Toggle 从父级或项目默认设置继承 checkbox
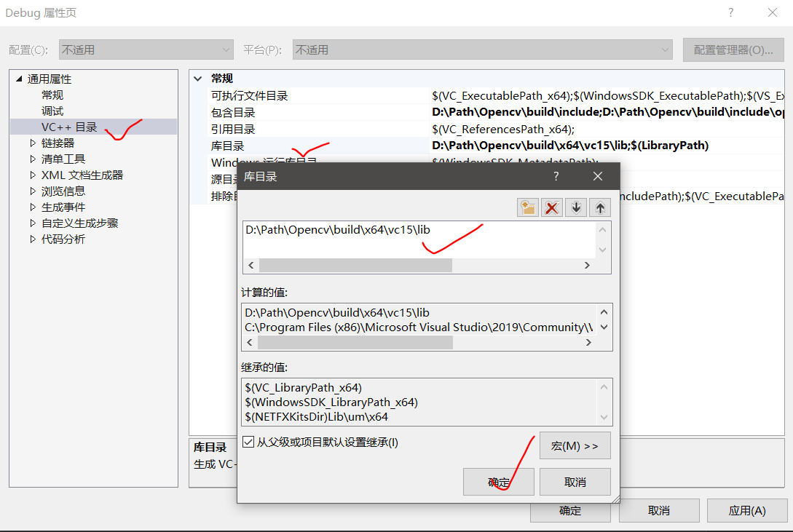 click(x=248, y=442)
